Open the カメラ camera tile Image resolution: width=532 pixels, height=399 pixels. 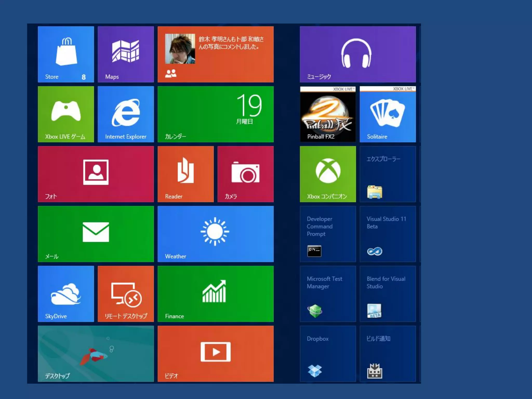[245, 174]
